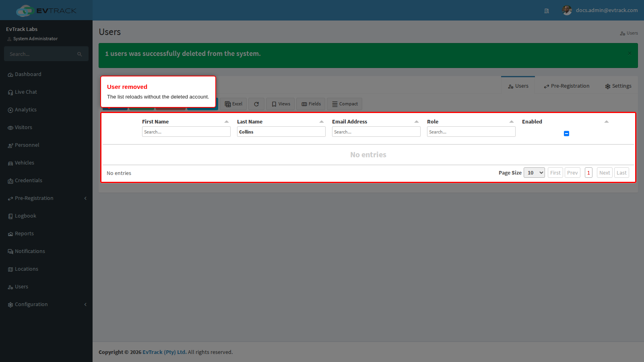Click the sidebar search magnifier icon
Screen dimensions: 644x362
[x=80, y=54]
